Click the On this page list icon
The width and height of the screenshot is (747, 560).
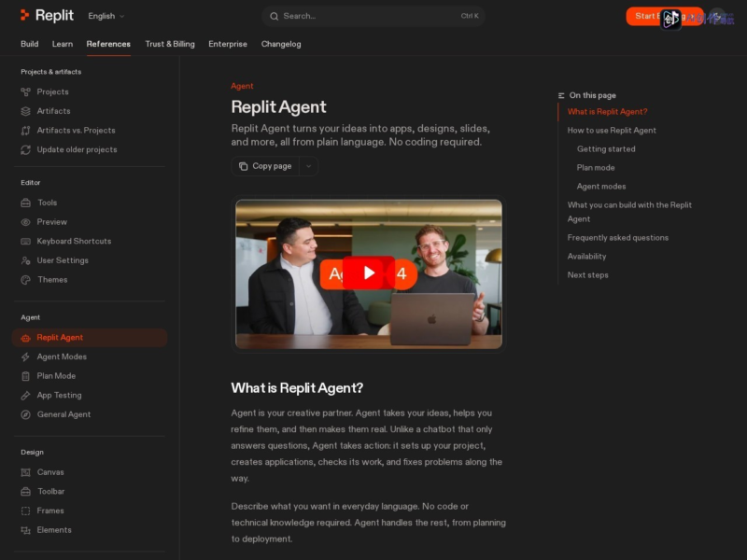click(561, 96)
